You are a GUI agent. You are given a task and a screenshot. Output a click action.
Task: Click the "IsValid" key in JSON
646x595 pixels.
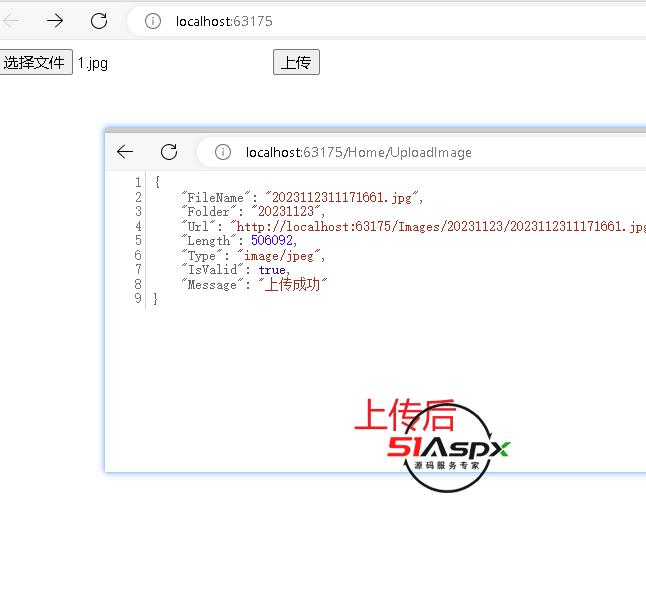(x=213, y=270)
